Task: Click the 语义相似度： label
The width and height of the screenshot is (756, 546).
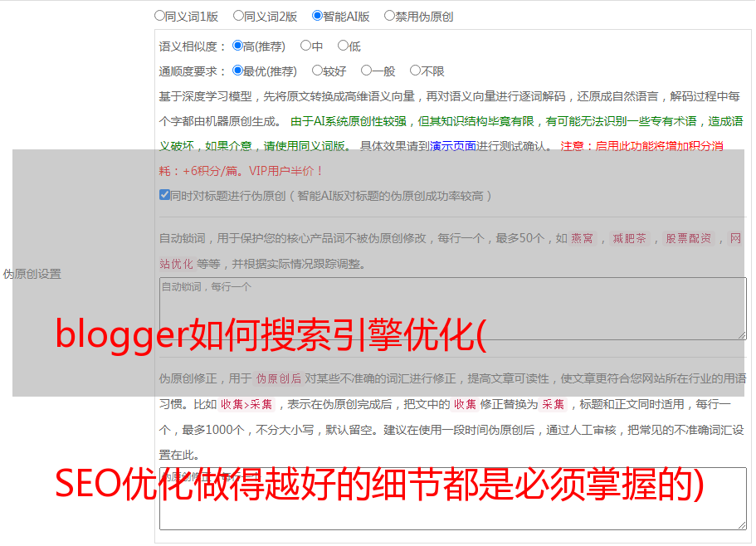Action: (x=193, y=46)
